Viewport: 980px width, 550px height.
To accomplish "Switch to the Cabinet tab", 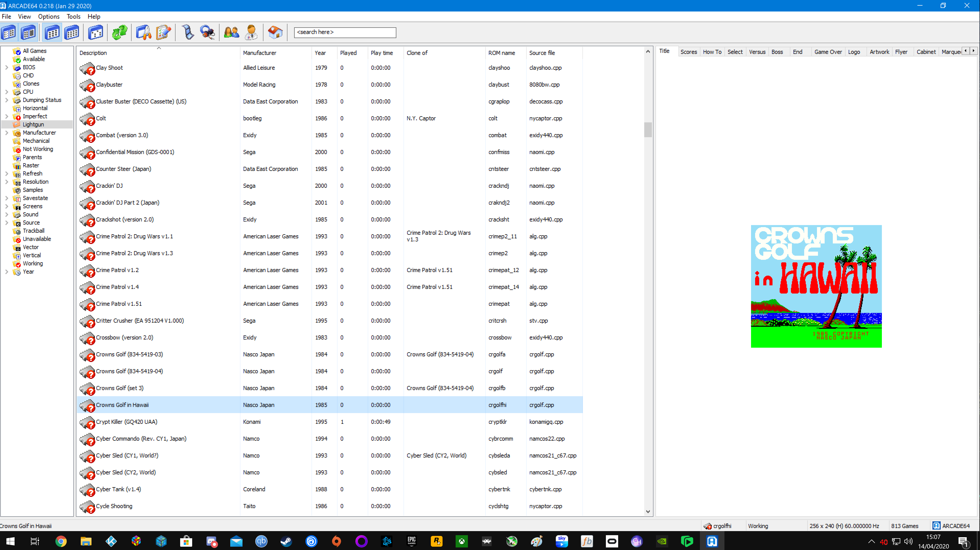I will click(926, 52).
